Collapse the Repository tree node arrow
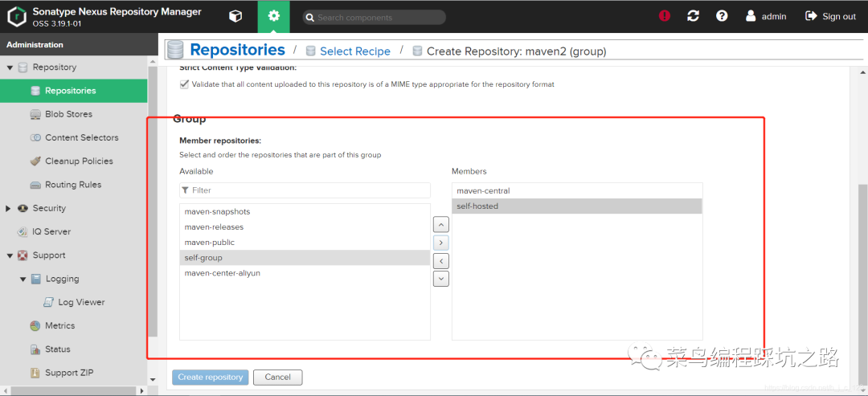Screen dimensions: 868x396 [x=10, y=67]
